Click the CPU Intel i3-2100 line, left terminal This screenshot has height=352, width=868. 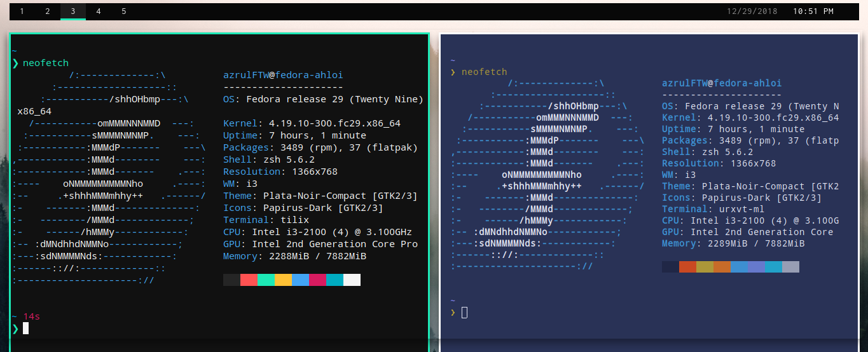[317, 232]
